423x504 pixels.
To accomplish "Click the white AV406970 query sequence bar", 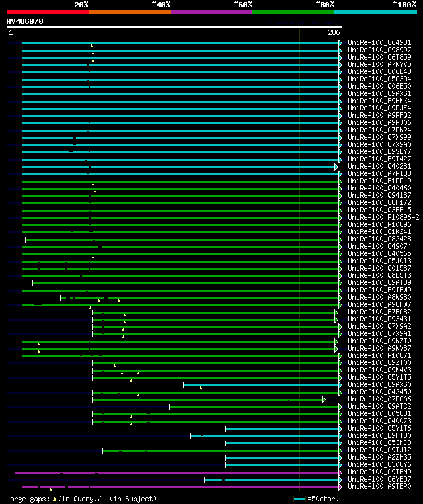I will point(174,27).
